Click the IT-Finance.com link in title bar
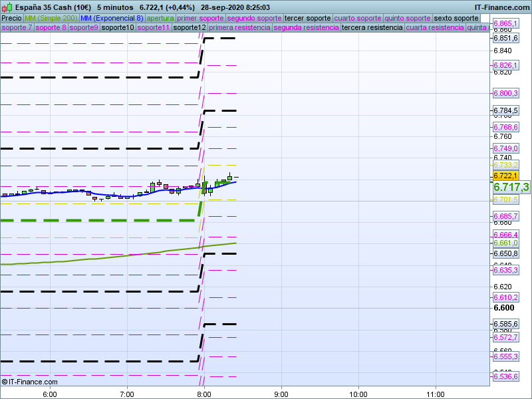The image size is (532, 399). pyautogui.click(x=502, y=7)
